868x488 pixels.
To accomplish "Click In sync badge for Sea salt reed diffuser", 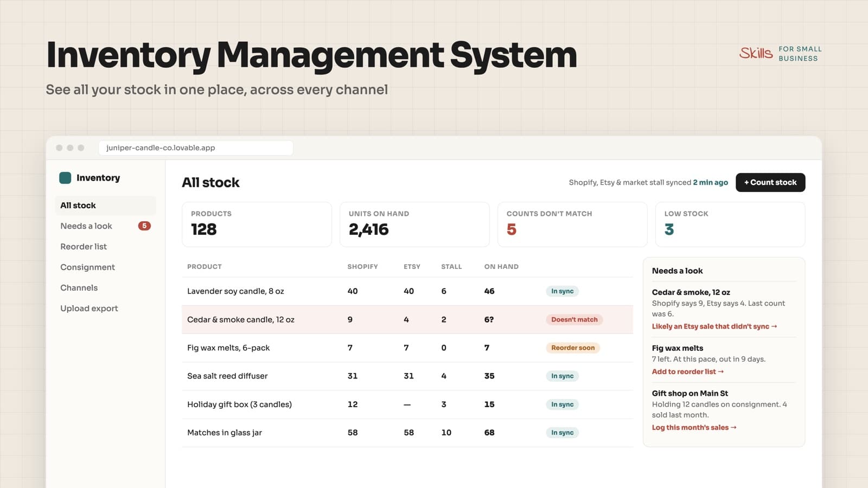I will pos(563,376).
